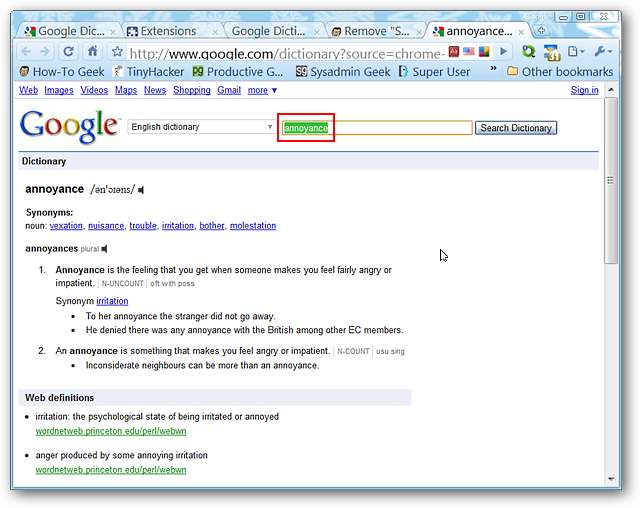Open Super User bookmark
640x508 pixels.
click(434, 72)
